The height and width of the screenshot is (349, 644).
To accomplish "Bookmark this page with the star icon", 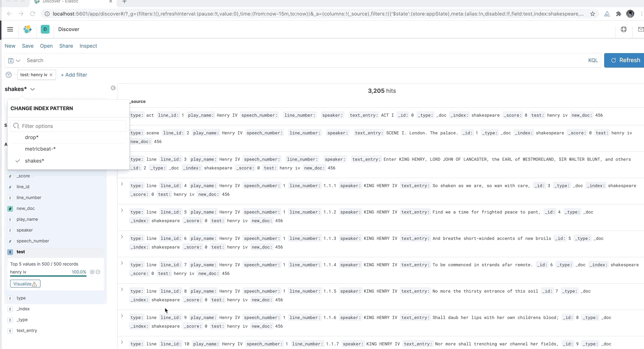I will click(592, 14).
